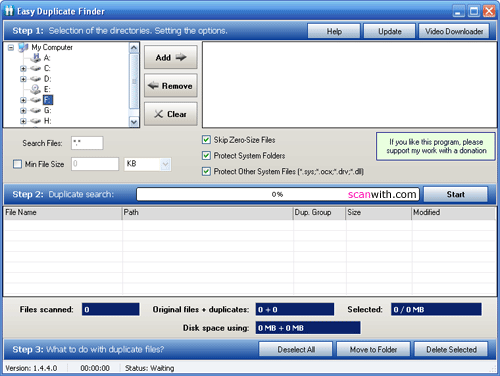This screenshot has width=500, height=376.
Task: Click the H: drive icon
Action: [x=35, y=121]
